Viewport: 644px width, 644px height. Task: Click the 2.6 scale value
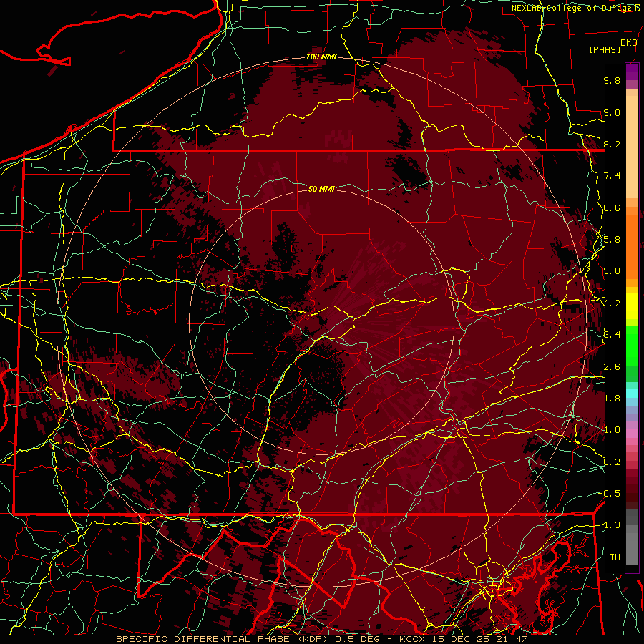(x=612, y=367)
